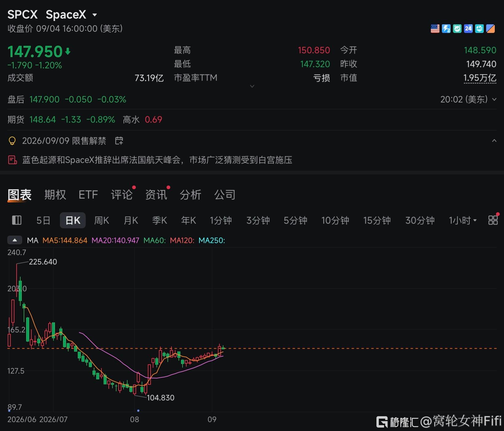The width and height of the screenshot is (504, 431).
Task: Open the Blue Origin and SpaceX news headline
Action: click(x=157, y=160)
